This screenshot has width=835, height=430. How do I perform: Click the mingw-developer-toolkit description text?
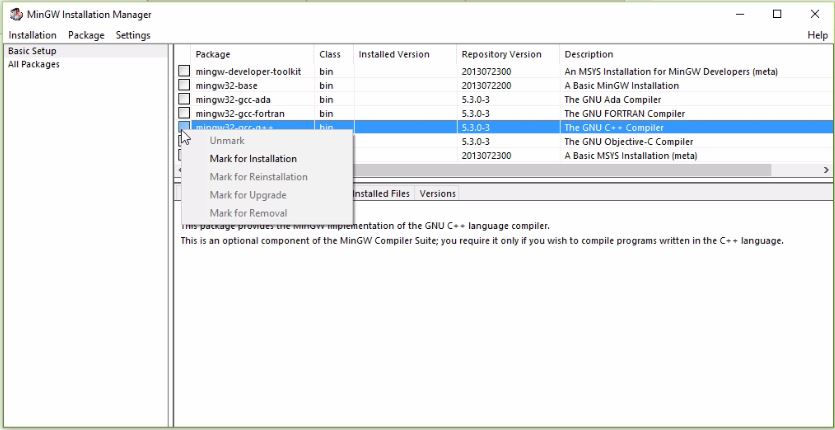pos(671,71)
